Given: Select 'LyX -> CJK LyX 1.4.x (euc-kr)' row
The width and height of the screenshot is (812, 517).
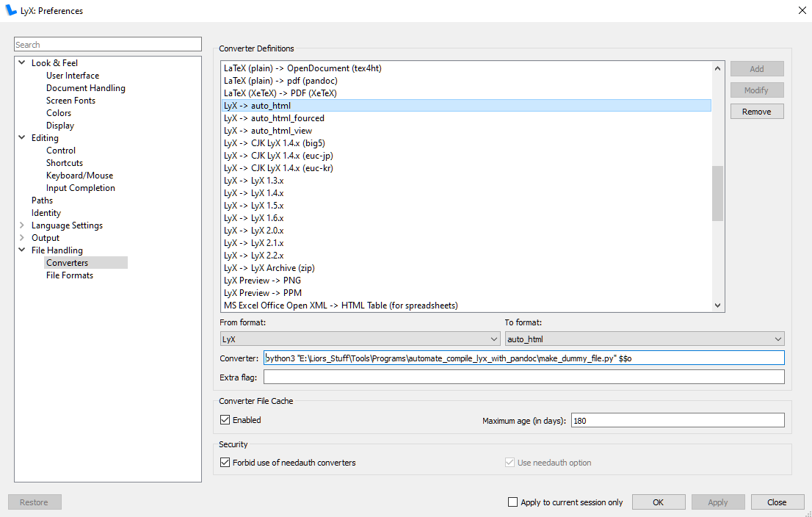Looking at the screenshot, I should click(466, 168).
